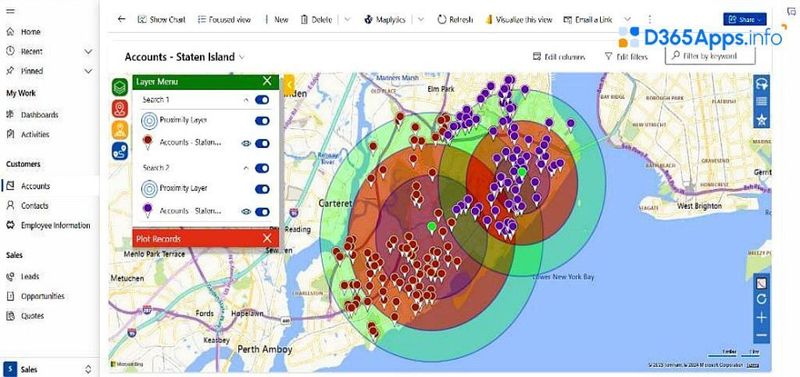The image size is (800, 377).
Task: Open dropdown arrow after Email a Link
Action: (x=627, y=19)
